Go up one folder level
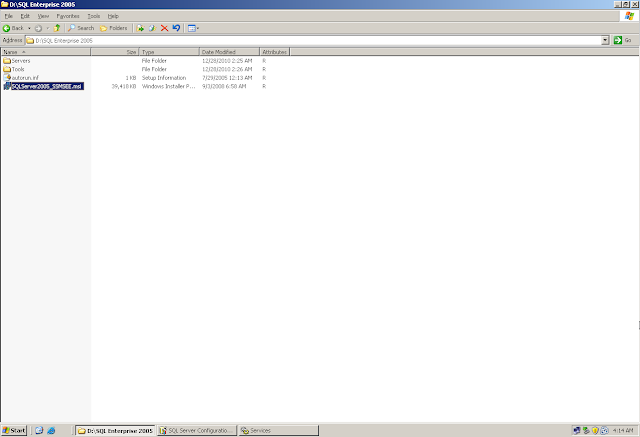The height and width of the screenshot is (437, 640). [x=57, y=28]
